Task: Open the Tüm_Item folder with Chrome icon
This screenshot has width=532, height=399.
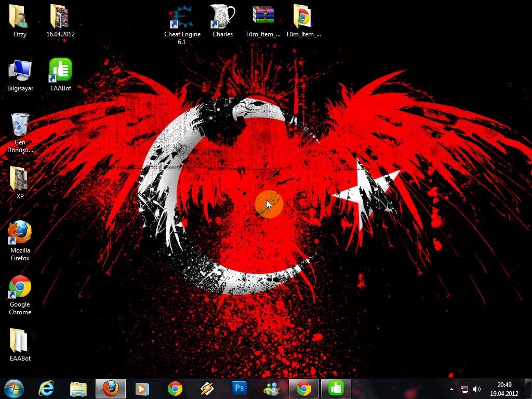Action: [303, 20]
